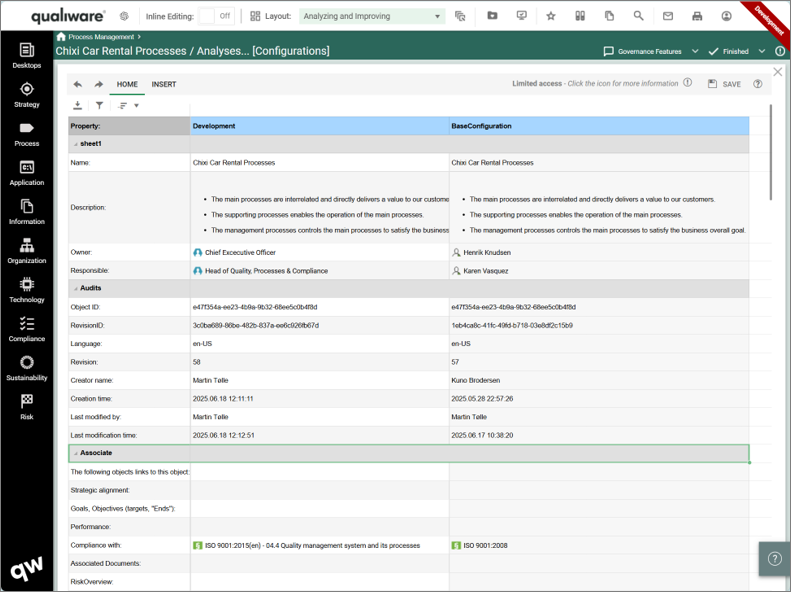Image resolution: width=791 pixels, height=592 pixels.
Task: Open the Process sidebar section
Action: click(27, 134)
